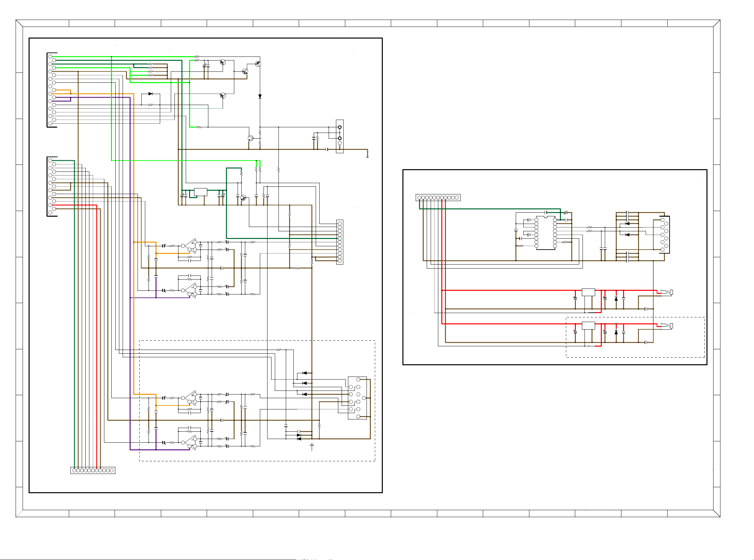This screenshot has height=560, width=754.
Task: Select the antenna arrow symbol below diodes
Action: [312, 446]
